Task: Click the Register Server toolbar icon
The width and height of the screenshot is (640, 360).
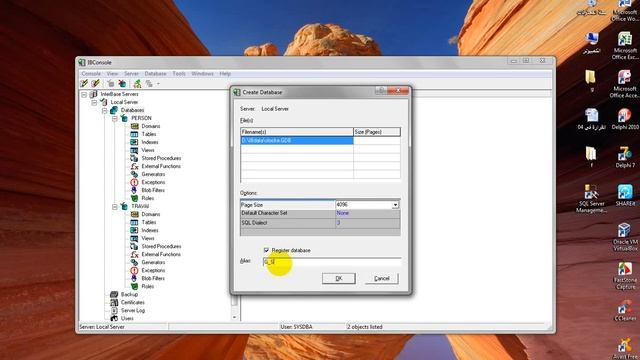Action: (x=84, y=84)
